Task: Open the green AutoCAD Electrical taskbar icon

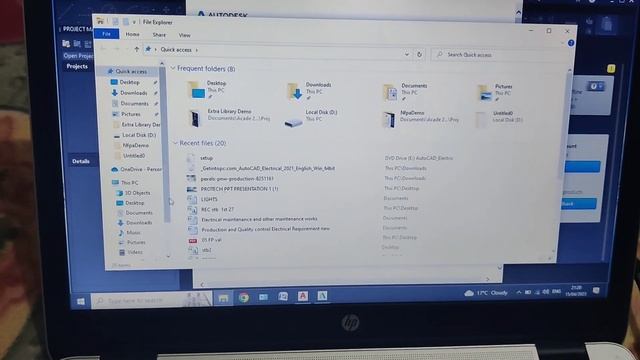Action: [x=322, y=296]
